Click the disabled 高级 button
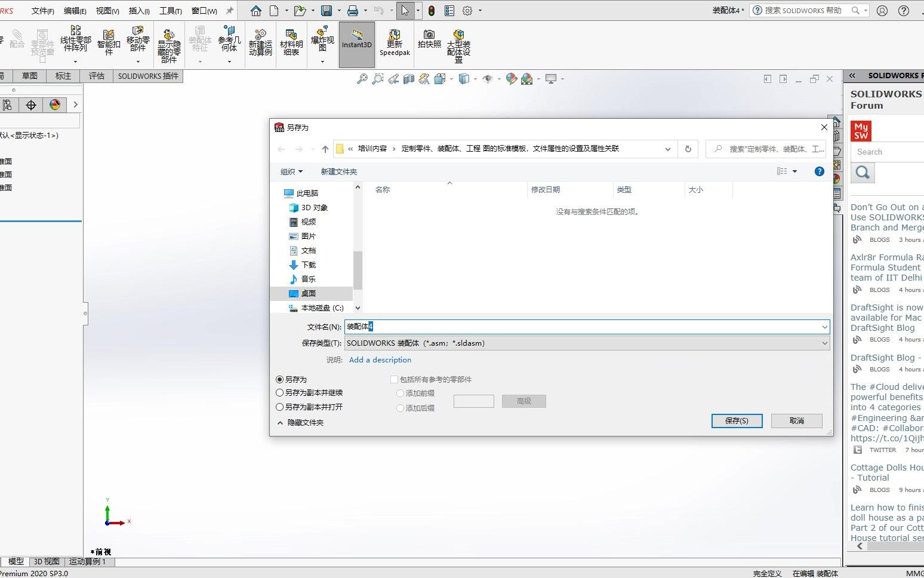The height and width of the screenshot is (578, 924). tap(524, 401)
